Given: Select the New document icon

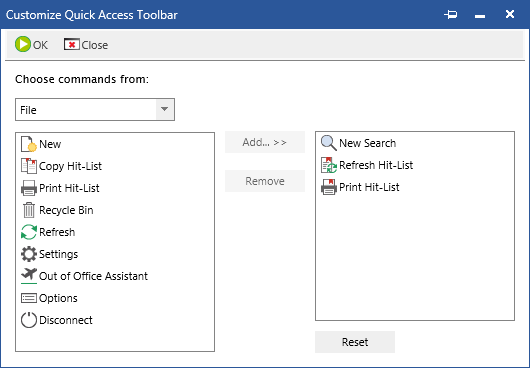Looking at the screenshot, I should point(29,144).
